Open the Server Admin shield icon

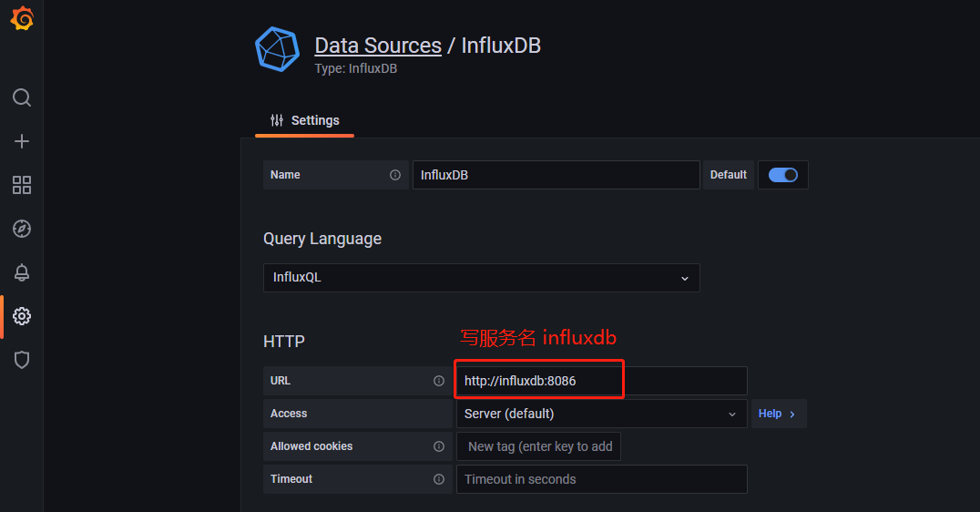(22, 360)
